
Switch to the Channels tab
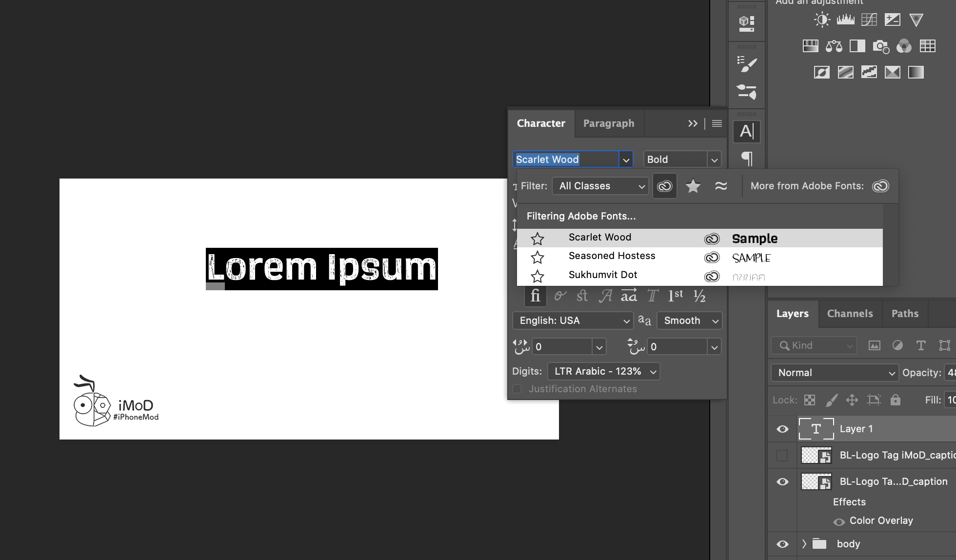point(850,314)
